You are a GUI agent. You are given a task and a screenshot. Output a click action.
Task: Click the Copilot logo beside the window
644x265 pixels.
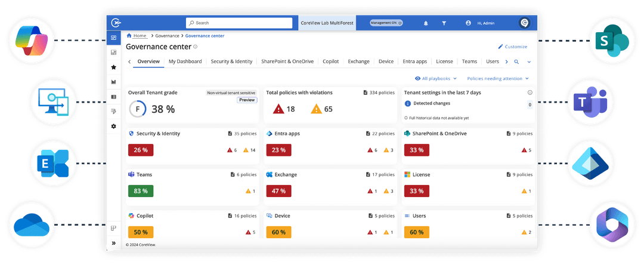(x=32, y=41)
